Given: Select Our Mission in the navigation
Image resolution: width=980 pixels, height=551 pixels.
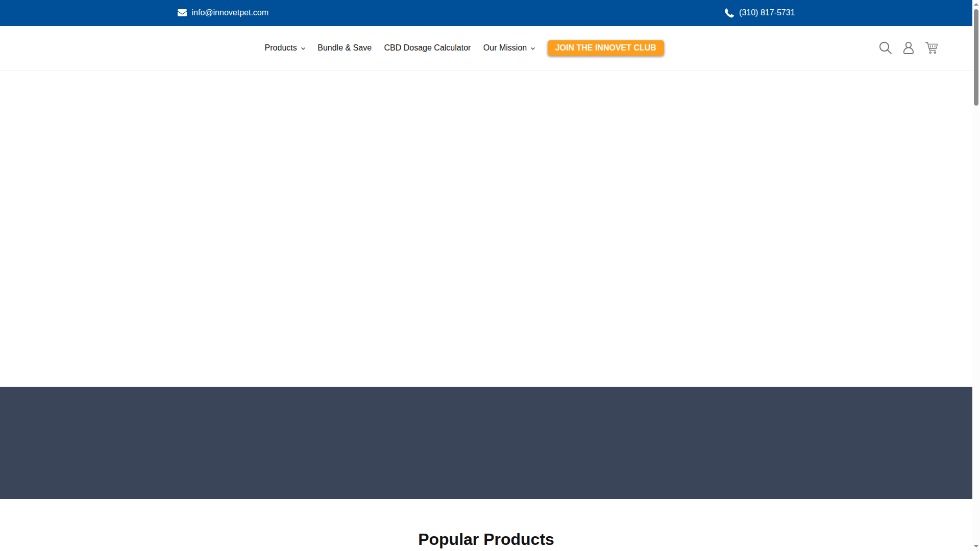Looking at the screenshot, I should 505,47.
